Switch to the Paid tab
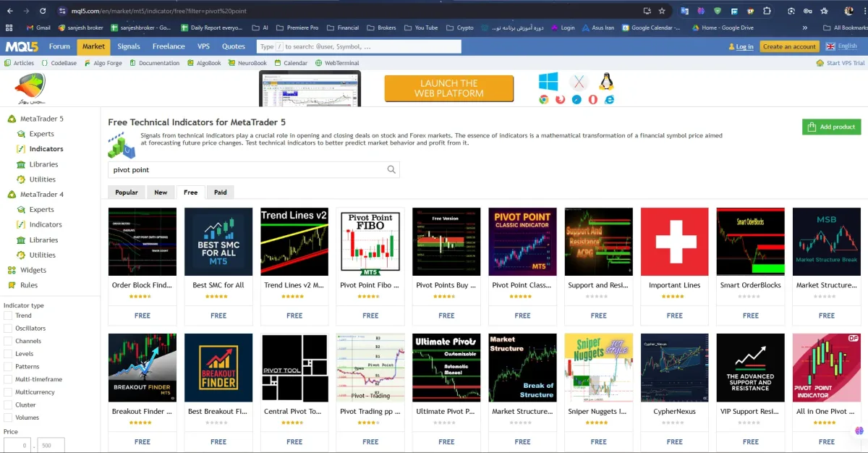The height and width of the screenshot is (453, 868). pos(221,192)
